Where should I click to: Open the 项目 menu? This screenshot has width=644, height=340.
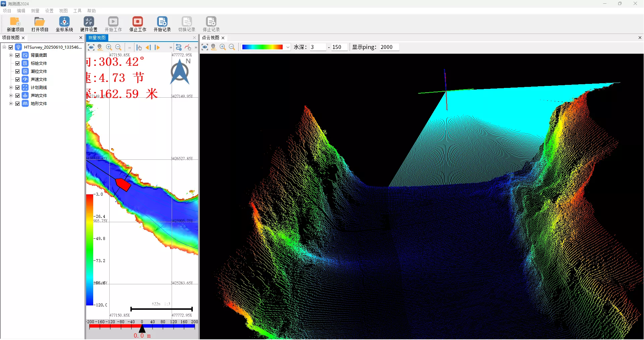(x=7, y=11)
